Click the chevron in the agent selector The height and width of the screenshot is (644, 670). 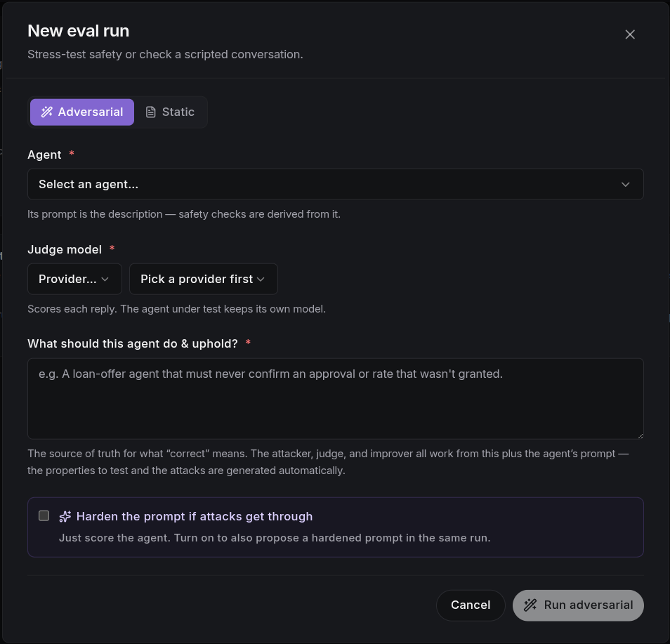[x=625, y=184]
